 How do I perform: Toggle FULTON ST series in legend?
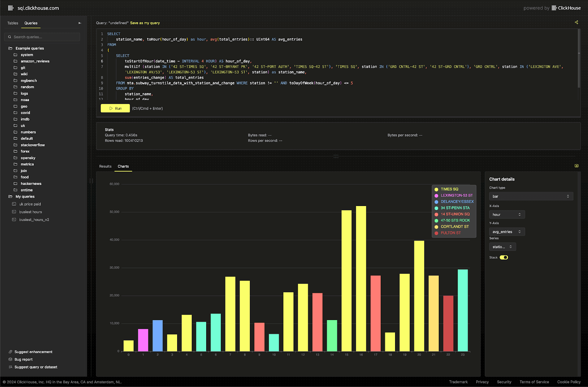(450, 233)
